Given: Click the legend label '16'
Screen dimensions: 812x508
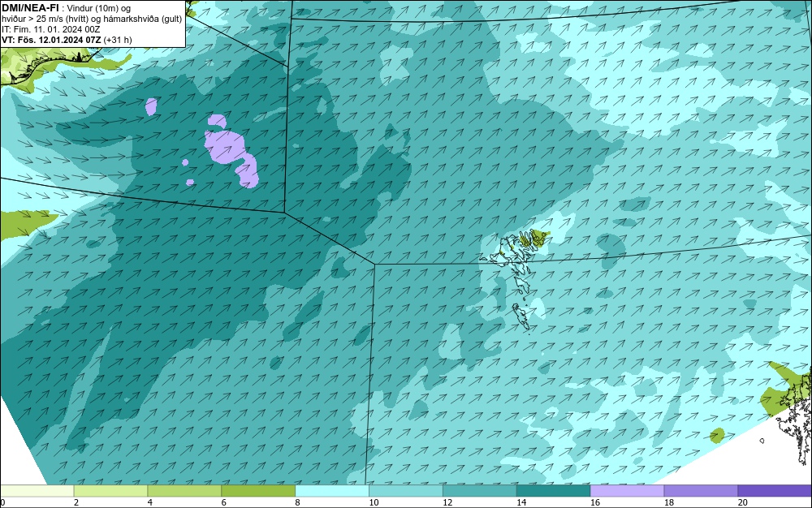Looking at the screenshot, I should click(x=595, y=502).
